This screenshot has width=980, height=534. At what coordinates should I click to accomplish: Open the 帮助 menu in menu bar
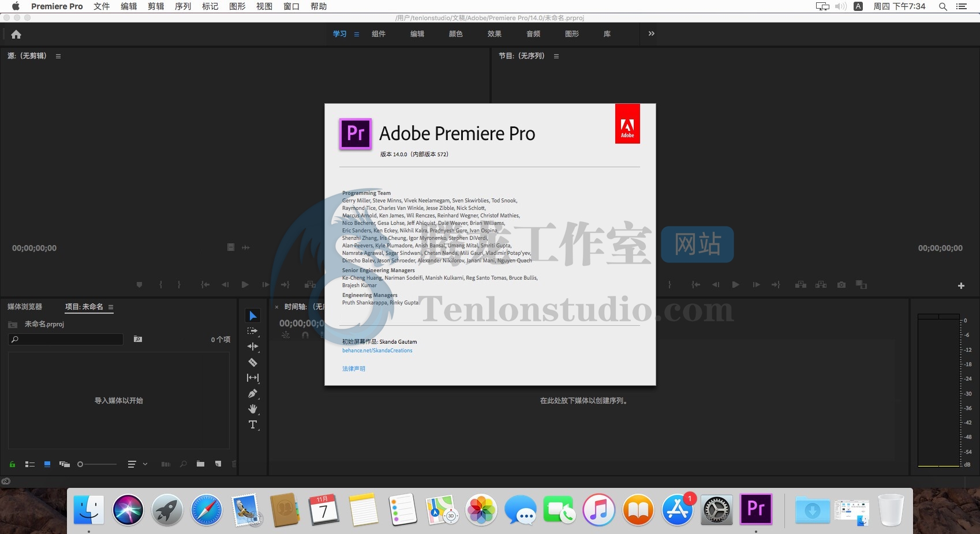pyautogui.click(x=319, y=6)
